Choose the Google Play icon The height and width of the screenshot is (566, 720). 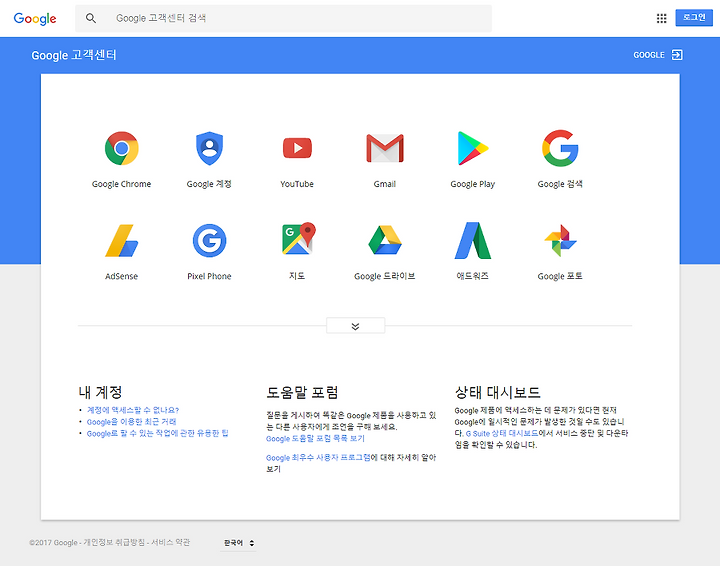472,148
